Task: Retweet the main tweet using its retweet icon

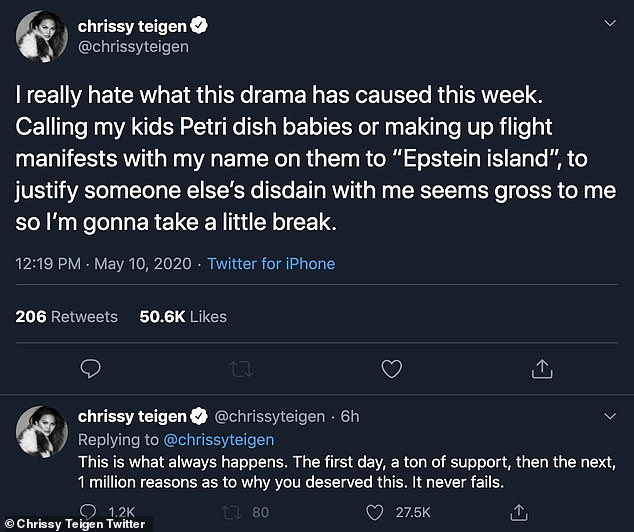Action: pos(241,369)
